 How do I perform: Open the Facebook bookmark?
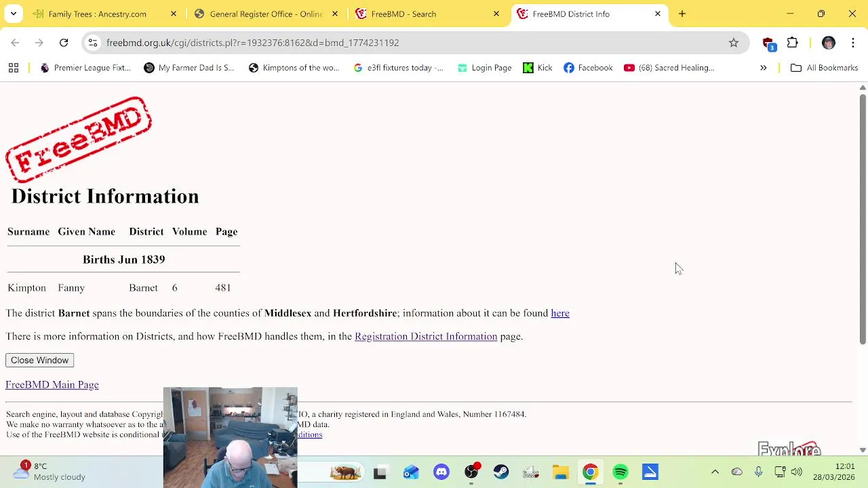(588, 68)
